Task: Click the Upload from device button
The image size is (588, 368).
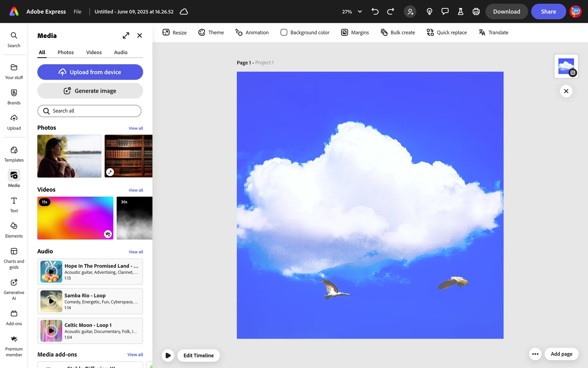Action: pyautogui.click(x=90, y=72)
